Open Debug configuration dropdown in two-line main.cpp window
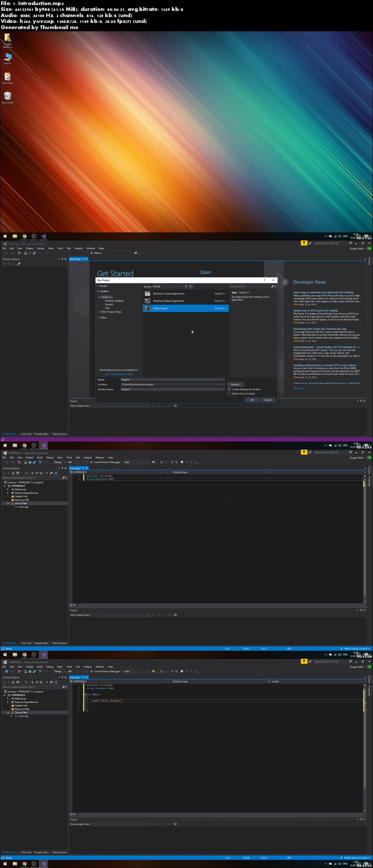The height and width of the screenshot is (868, 373). (x=60, y=462)
